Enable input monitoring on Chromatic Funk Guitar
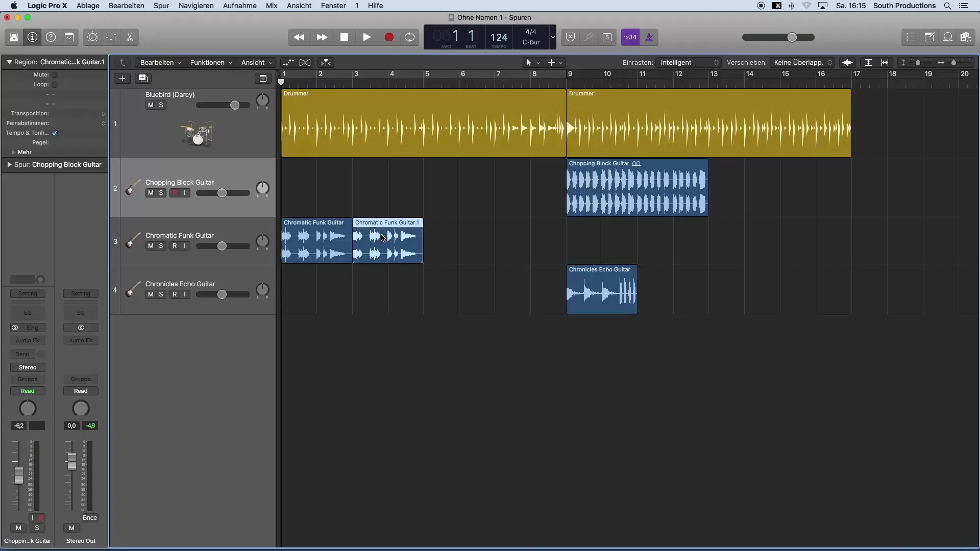 coord(185,246)
